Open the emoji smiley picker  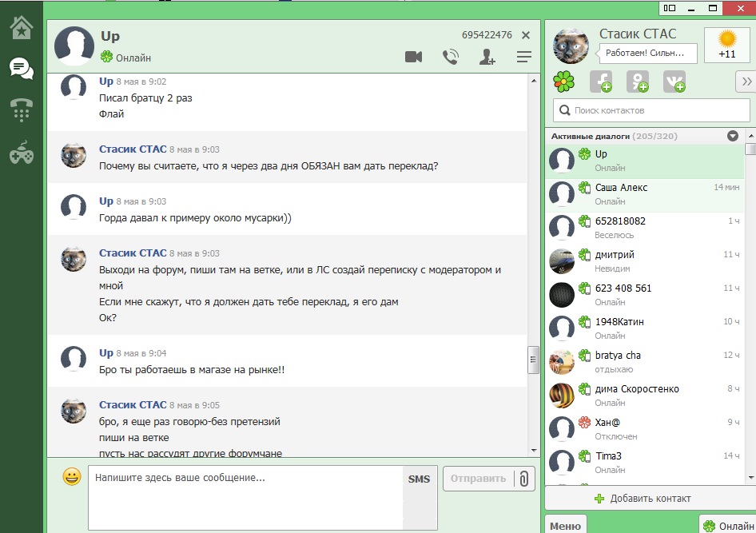[72, 477]
